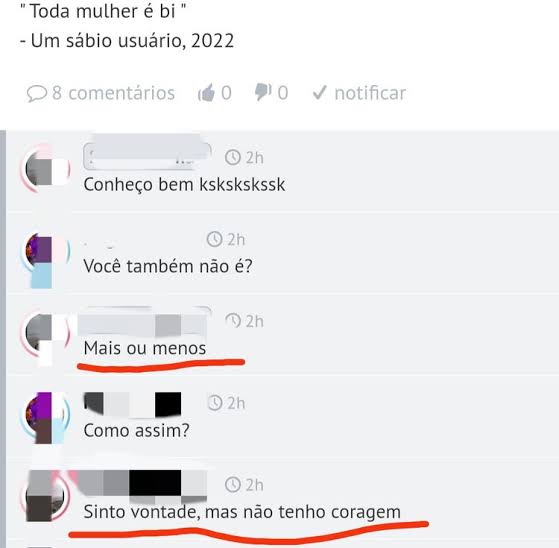Open avatar of 'Conheço bem kskskskssk' commenter

pyautogui.click(x=45, y=168)
